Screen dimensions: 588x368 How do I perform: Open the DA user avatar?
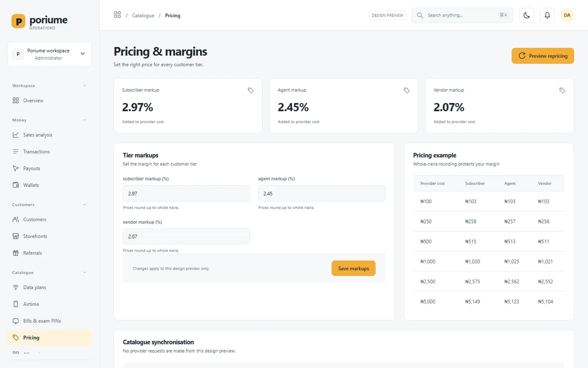567,15
